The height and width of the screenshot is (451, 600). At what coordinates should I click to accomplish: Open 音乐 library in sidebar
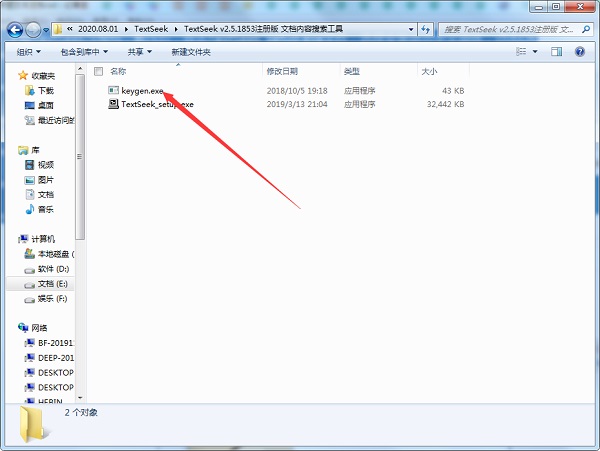[x=40, y=209]
